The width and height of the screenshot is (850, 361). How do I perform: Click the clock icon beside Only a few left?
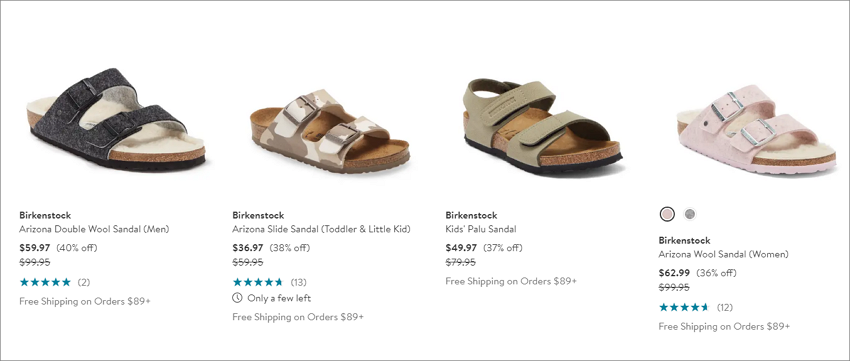point(237,298)
